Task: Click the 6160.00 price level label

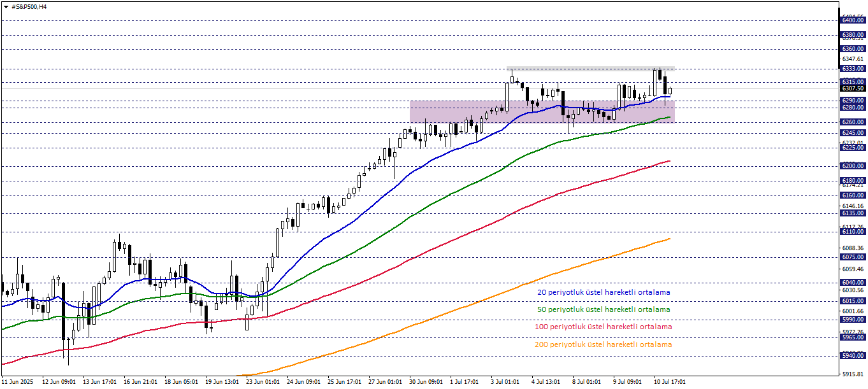Action: click(x=853, y=195)
